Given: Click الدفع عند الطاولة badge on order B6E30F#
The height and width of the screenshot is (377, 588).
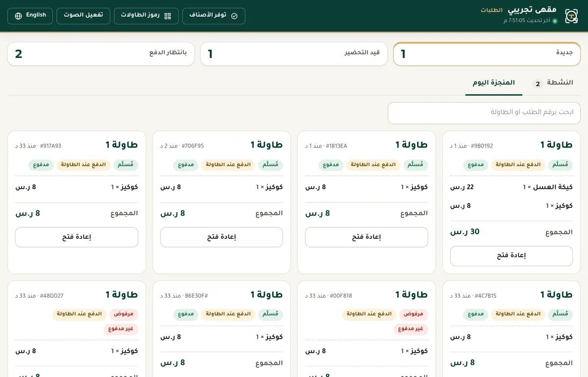Looking at the screenshot, I should pyautogui.click(x=228, y=314).
